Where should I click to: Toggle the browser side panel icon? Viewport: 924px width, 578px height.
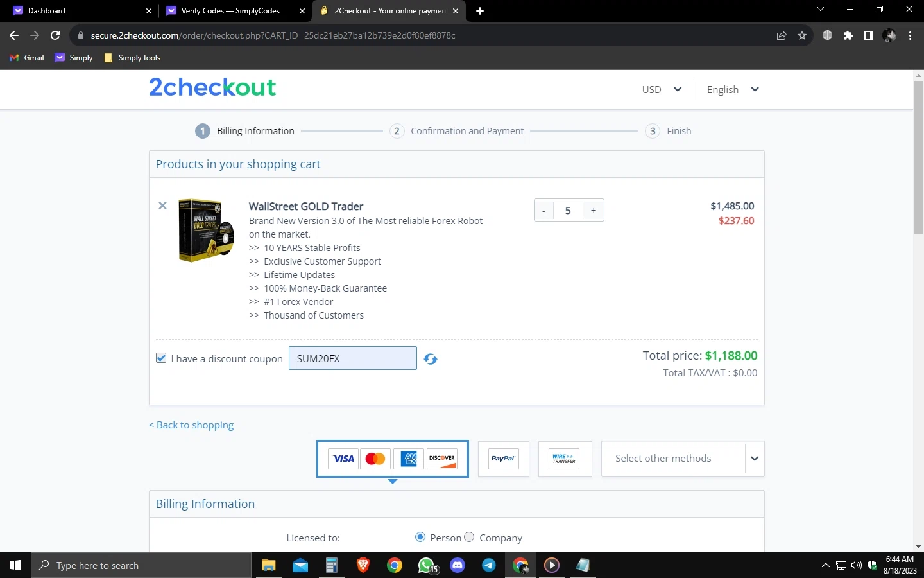pos(869,35)
